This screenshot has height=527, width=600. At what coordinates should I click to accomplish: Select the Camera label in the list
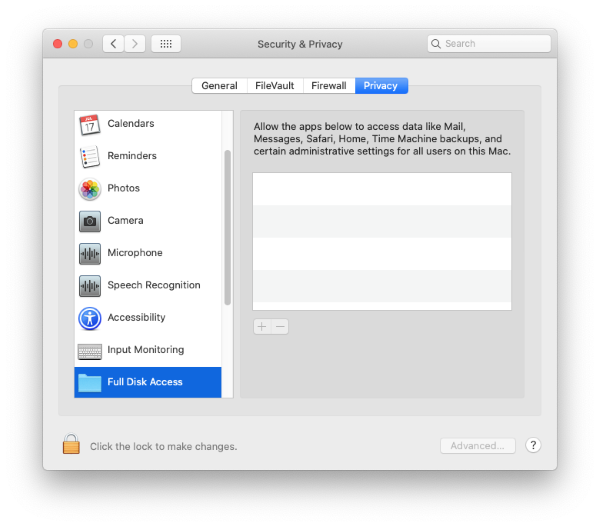(126, 220)
